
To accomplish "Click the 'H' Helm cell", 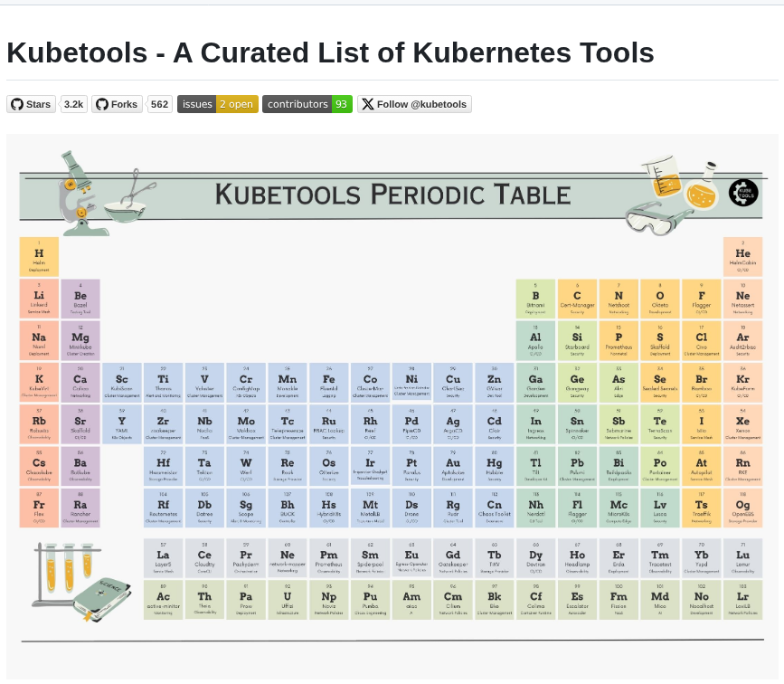I will click(39, 257).
